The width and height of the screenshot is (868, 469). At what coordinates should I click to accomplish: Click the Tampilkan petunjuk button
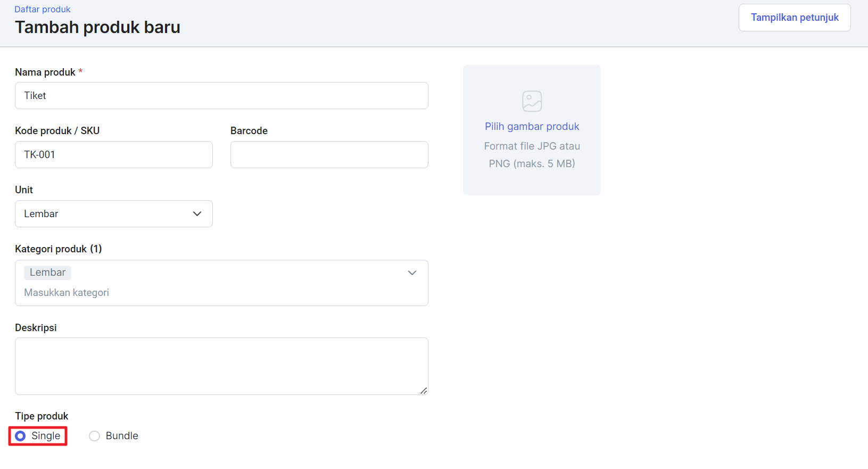coord(795,18)
